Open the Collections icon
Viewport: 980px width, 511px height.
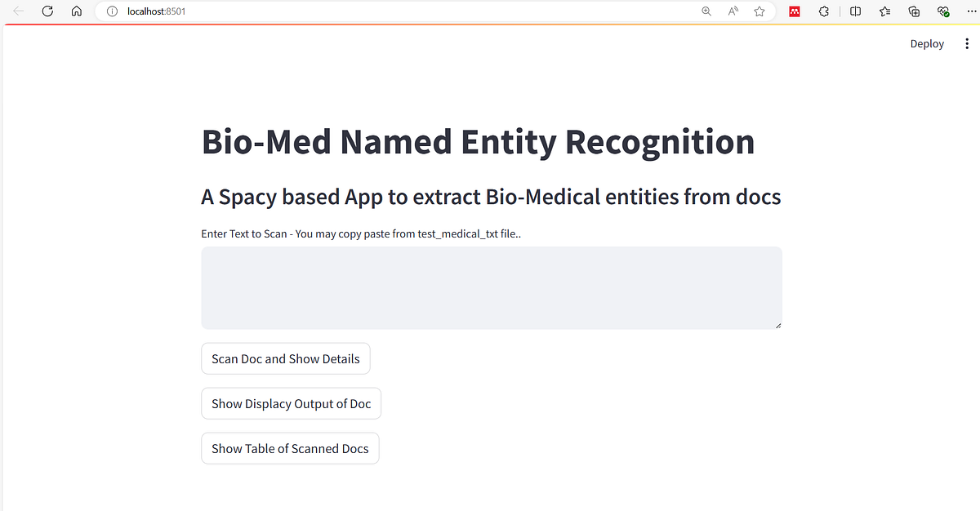(x=914, y=11)
